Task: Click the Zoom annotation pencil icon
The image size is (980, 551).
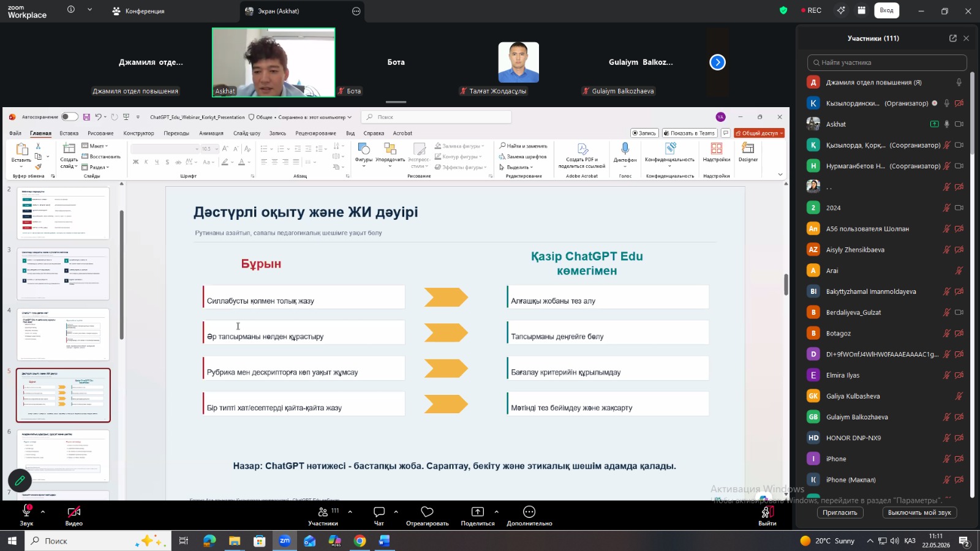Action: pyautogui.click(x=20, y=481)
